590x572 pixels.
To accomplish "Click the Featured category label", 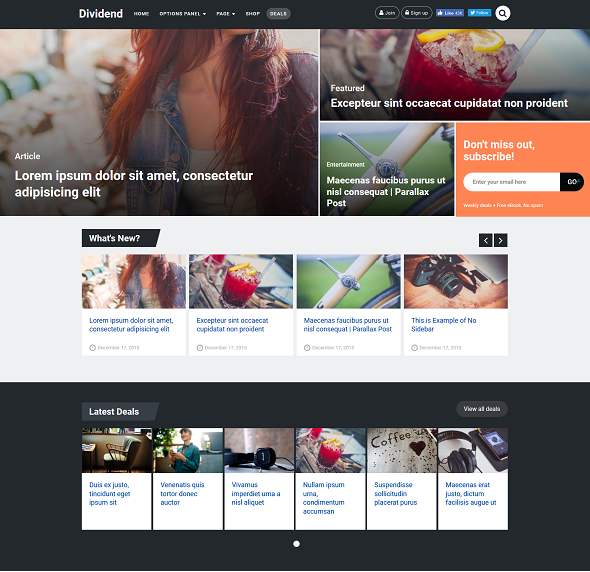I will click(x=347, y=88).
